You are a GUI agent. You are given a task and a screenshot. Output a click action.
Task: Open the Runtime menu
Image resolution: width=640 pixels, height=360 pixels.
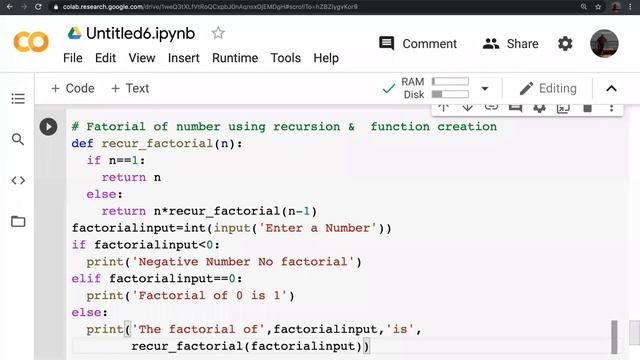tap(235, 58)
